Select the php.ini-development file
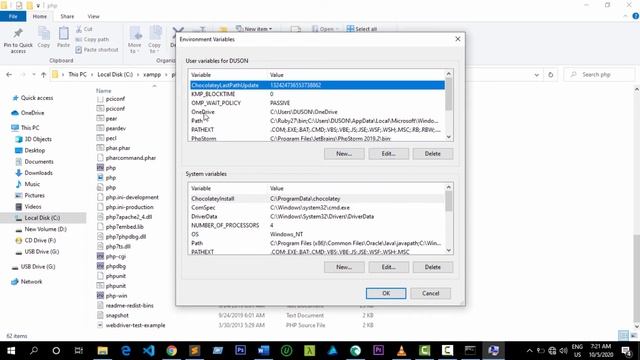 point(132,198)
